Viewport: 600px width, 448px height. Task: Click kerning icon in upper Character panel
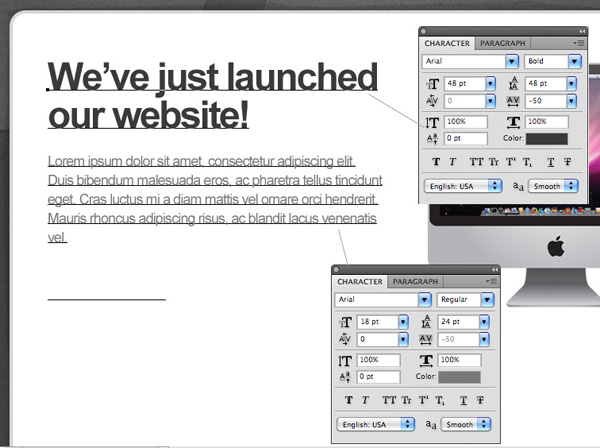[432, 101]
